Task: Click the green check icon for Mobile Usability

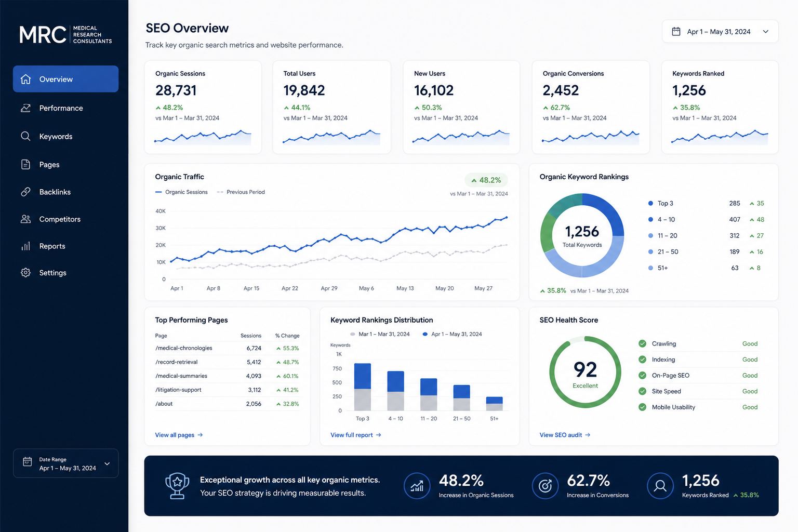Action: pos(642,407)
